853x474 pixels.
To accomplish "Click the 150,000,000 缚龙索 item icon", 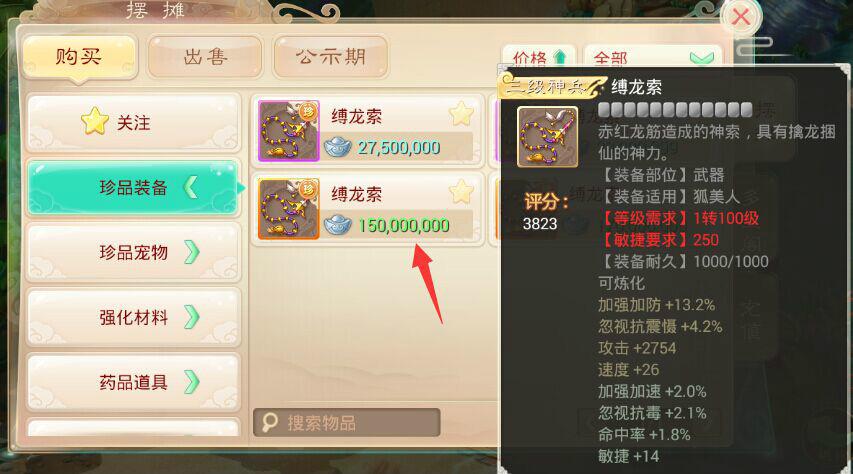I will pyautogui.click(x=288, y=209).
